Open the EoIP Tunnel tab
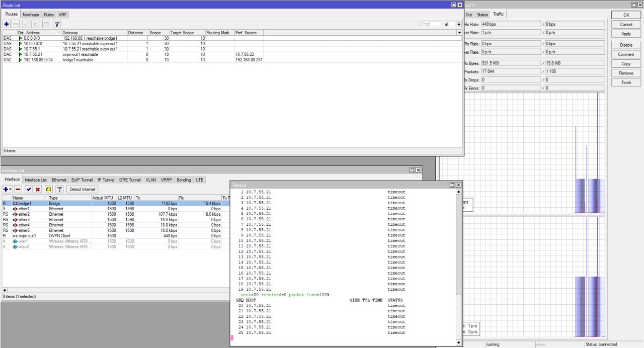The height and width of the screenshot is (348, 644). pyautogui.click(x=82, y=180)
